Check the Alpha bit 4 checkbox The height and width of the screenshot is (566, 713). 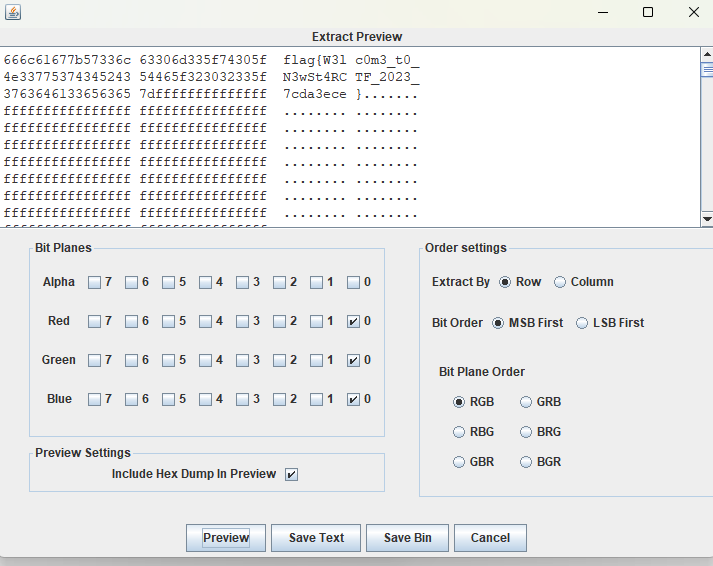[x=206, y=282]
